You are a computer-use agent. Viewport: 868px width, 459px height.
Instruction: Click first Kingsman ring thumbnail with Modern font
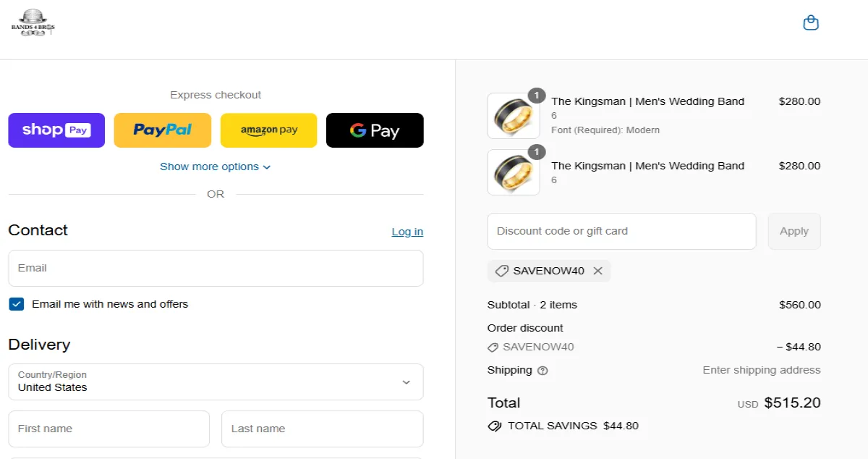(x=514, y=116)
